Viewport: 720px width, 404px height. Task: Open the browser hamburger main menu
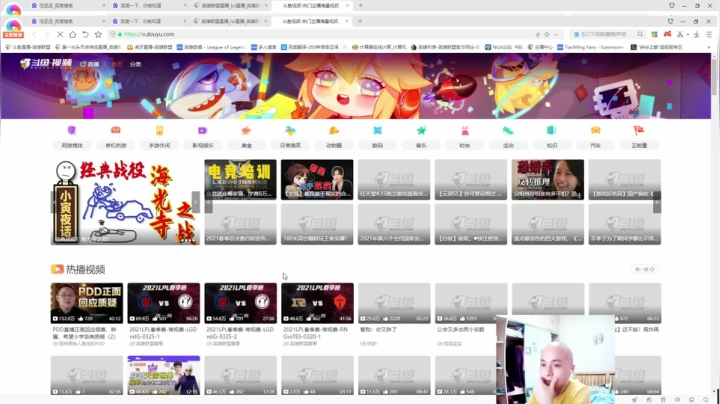(709, 34)
